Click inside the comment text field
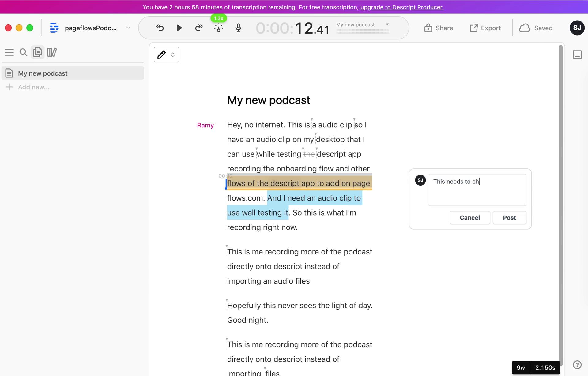The image size is (588, 376). pos(477,190)
